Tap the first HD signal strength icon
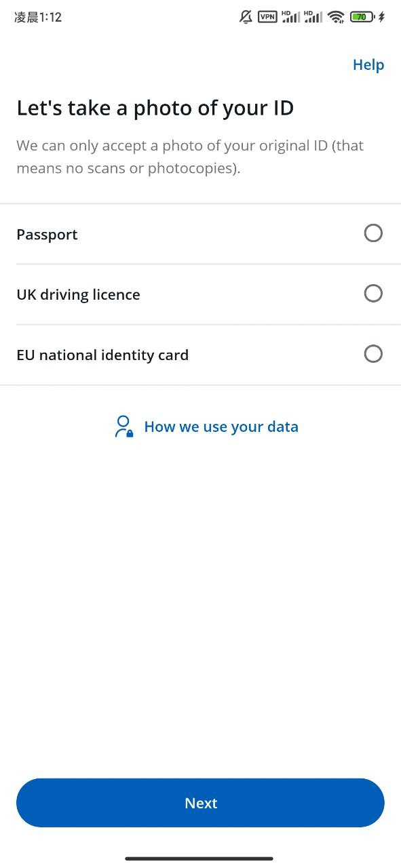 pyautogui.click(x=291, y=17)
